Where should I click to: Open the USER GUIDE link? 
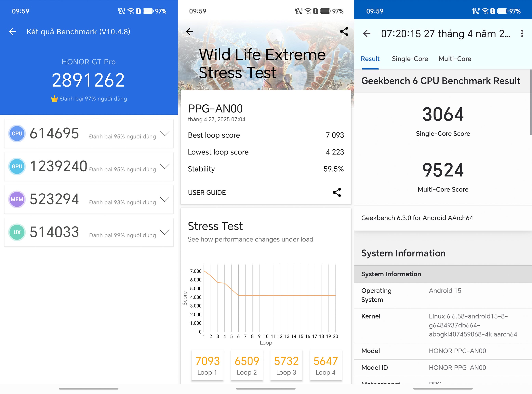(207, 193)
